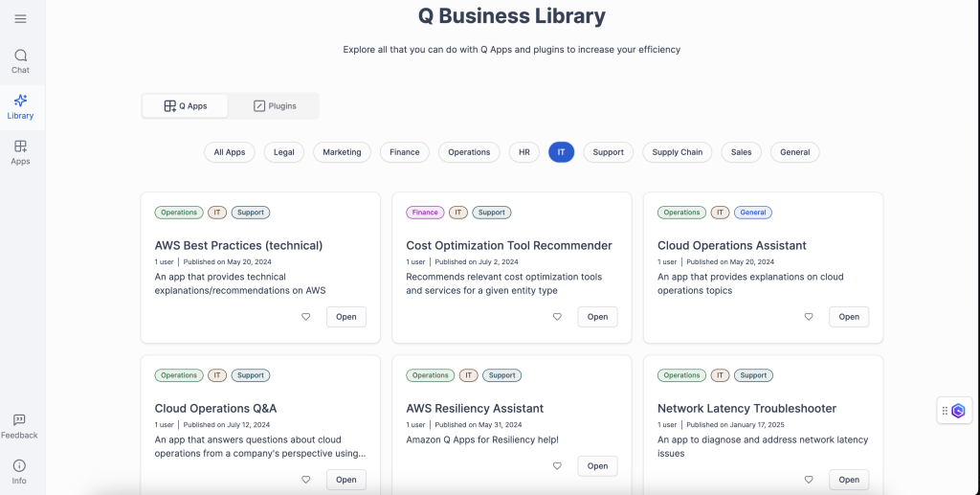The height and width of the screenshot is (495, 980).
Task: Open Cloud Operations Q&A app
Action: click(346, 480)
